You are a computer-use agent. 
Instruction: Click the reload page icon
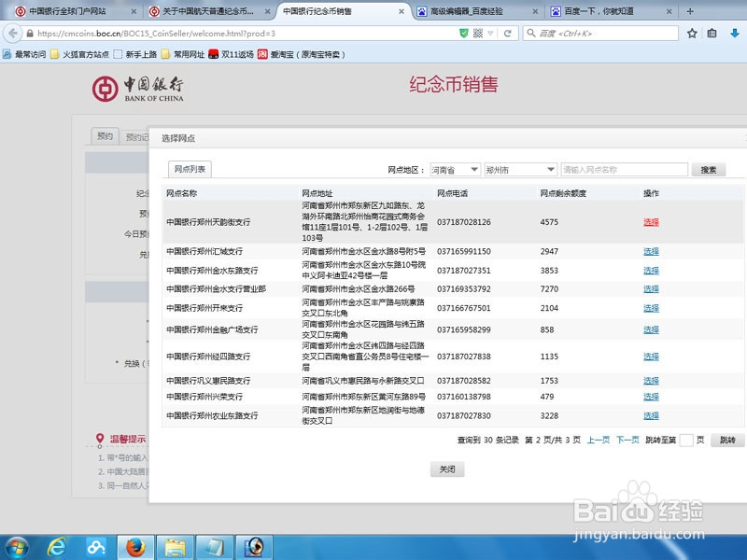pyautogui.click(x=508, y=34)
